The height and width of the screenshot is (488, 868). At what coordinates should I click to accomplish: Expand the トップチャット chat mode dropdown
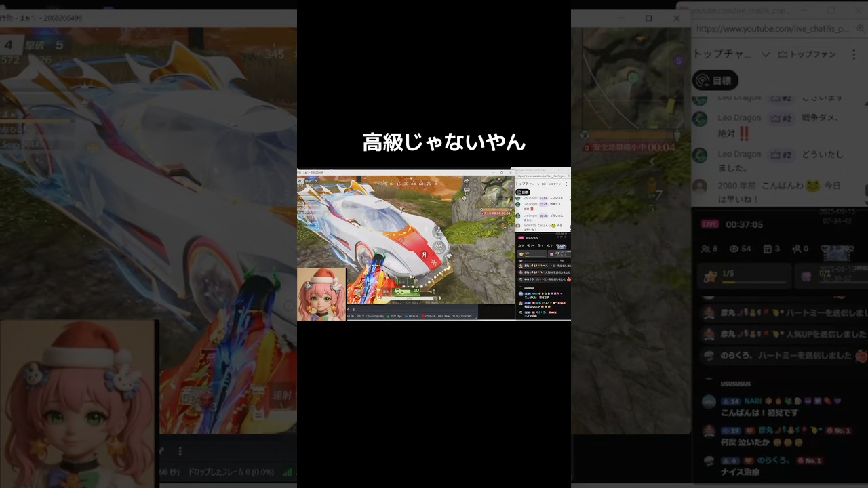click(x=765, y=54)
